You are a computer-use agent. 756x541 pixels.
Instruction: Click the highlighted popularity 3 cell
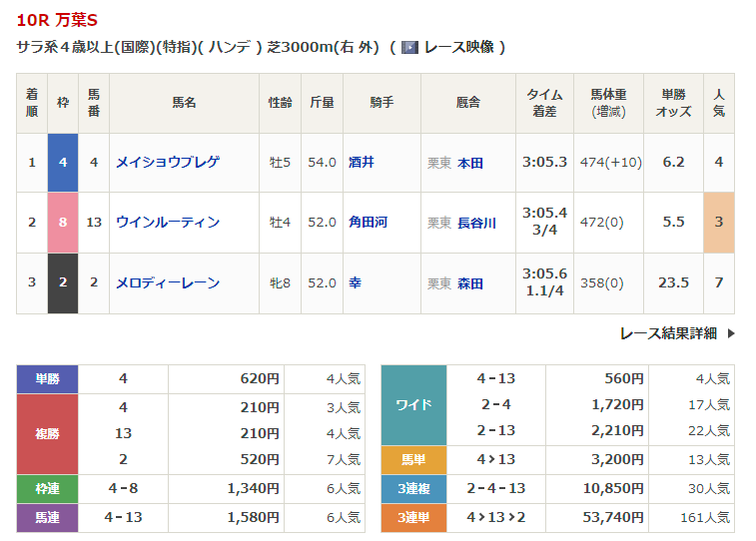718,223
